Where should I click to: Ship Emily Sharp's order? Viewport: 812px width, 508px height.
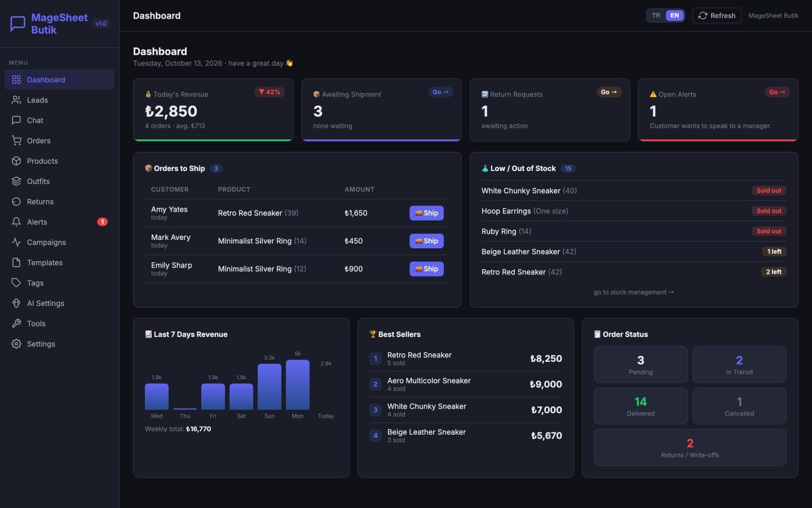(x=426, y=269)
